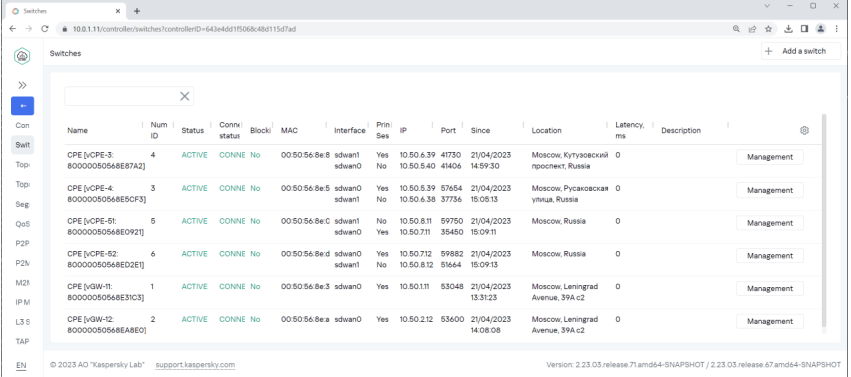Bookmark this page with star
The image size is (851, 377).
768,29
